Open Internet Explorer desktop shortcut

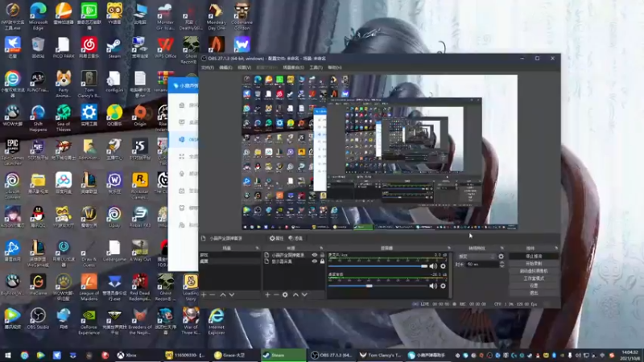(x=216, y=321)
